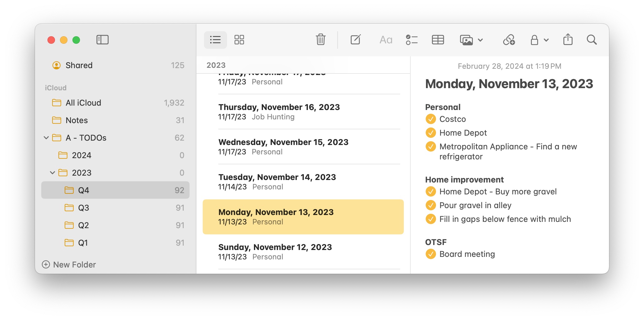Switch to gallery view

[239, 40]
